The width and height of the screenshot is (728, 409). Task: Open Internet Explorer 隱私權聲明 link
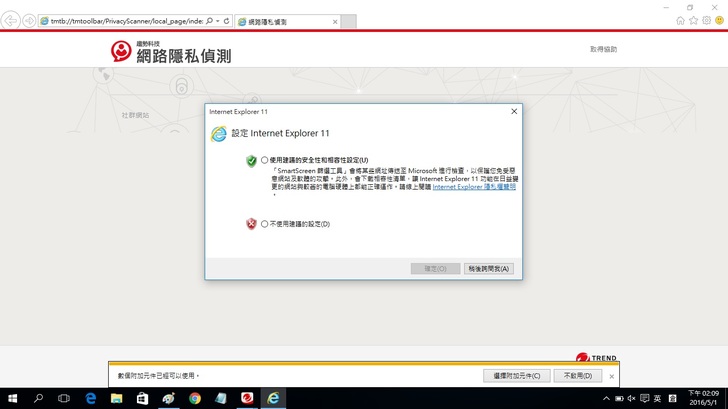[474, 187]
